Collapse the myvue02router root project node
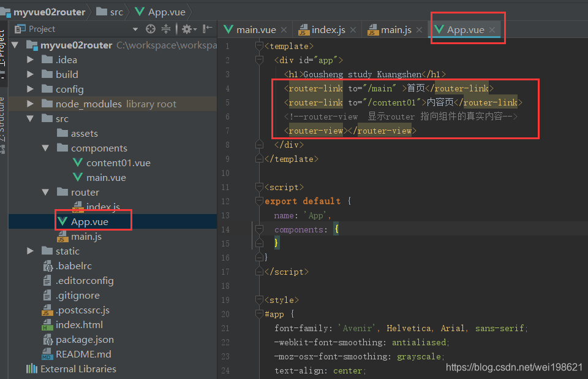 (15, 45)
